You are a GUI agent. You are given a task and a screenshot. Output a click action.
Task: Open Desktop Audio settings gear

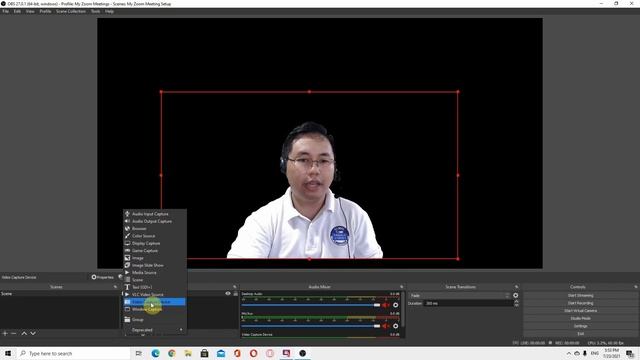pyautogui.click(x=395, y=305)
